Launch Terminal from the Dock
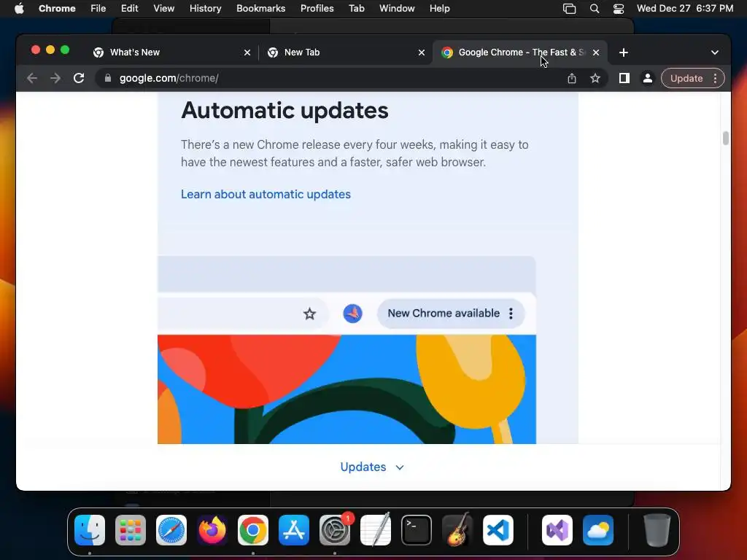 tap(417, 530)
